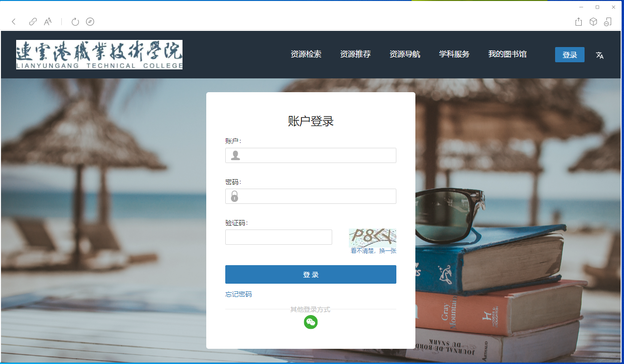
Task: Click the 登录 button in the header
Action: pos(569,55)
